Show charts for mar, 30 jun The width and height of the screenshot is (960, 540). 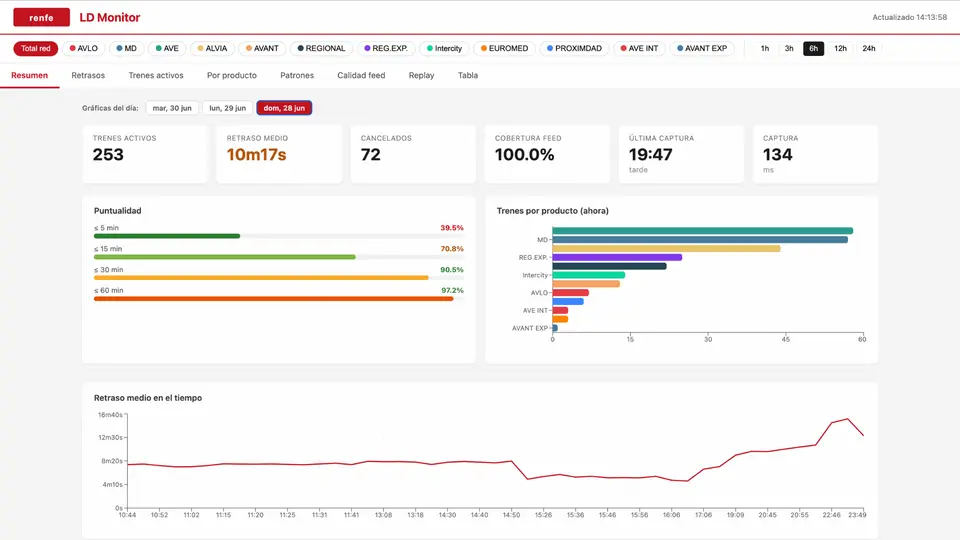[172, 108]
